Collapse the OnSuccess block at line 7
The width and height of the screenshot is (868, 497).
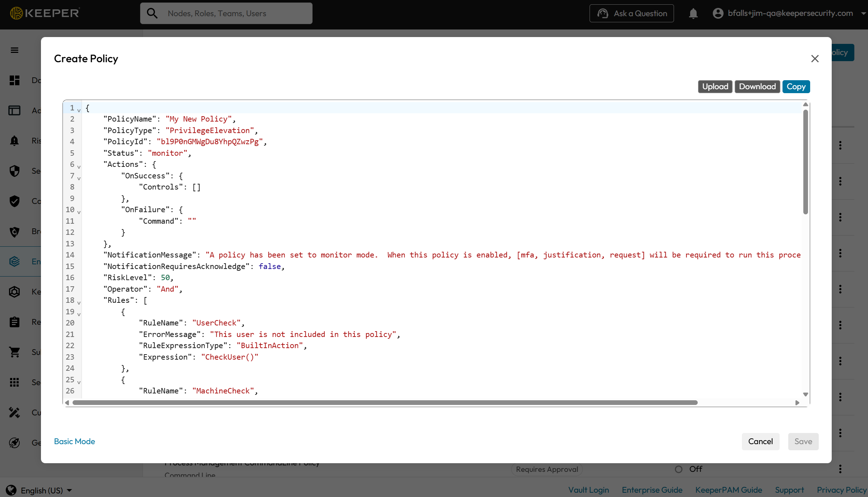point(79,178)
